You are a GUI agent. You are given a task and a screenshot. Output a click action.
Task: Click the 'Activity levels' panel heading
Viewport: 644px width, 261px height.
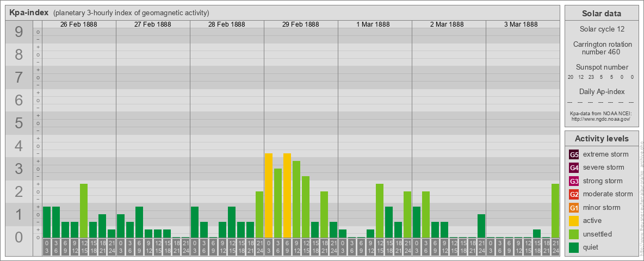pyautogui.click(x=601, y=139)
